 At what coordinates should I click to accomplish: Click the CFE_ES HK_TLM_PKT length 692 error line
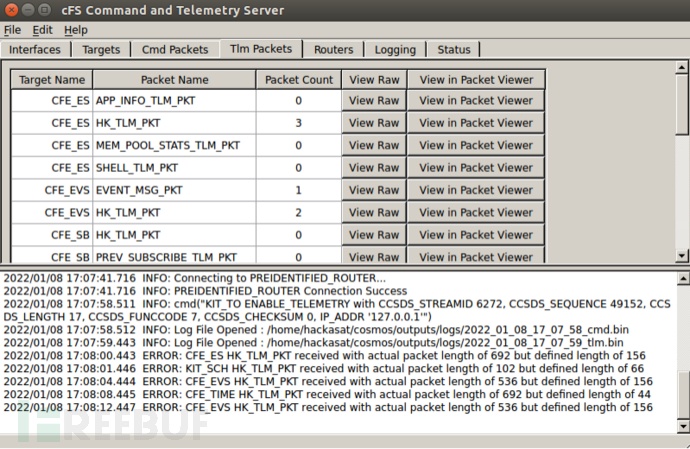(x=324, y=356)
